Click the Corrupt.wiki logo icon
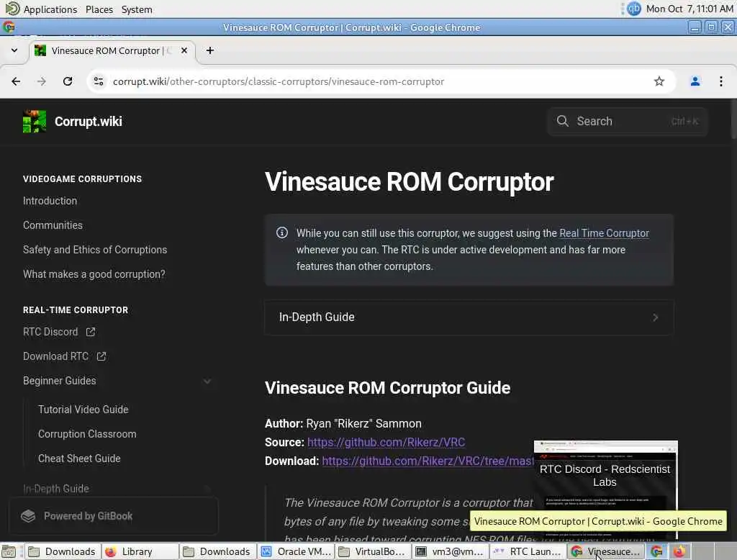 coord(35,122)
